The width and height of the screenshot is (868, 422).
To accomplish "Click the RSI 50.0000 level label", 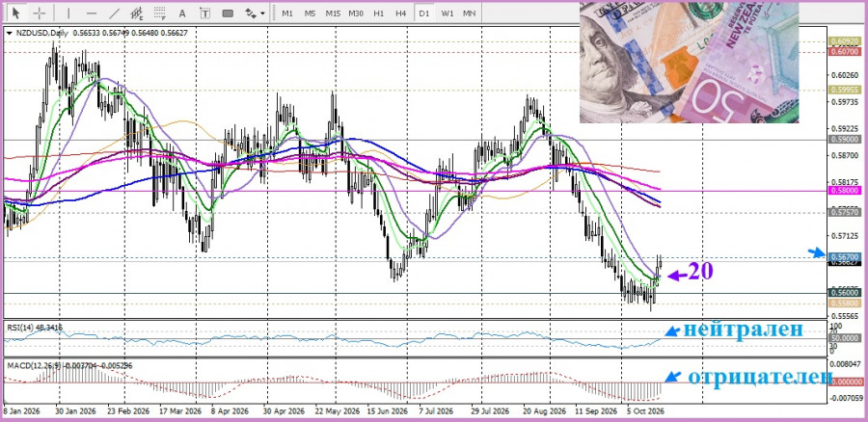I will tap(844, 337).
